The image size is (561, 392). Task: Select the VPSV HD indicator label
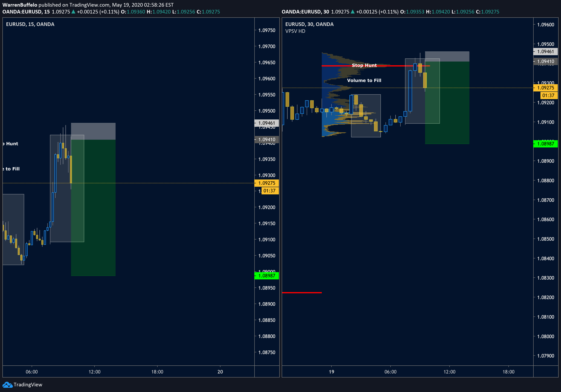(295, 31)
